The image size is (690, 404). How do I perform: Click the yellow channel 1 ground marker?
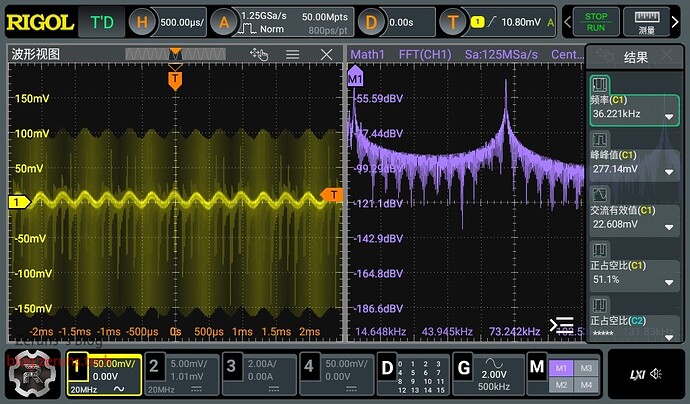pyautogui.click(x=16, y=202)
